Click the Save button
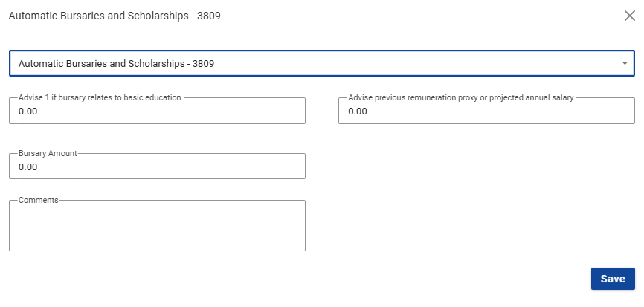This screenshot has width=644, height=307. (x=612, y=279)
